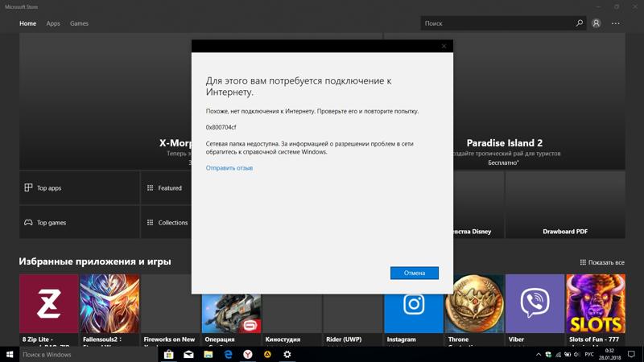
Task: Open the notification center icon
Action: coord(631,354)
